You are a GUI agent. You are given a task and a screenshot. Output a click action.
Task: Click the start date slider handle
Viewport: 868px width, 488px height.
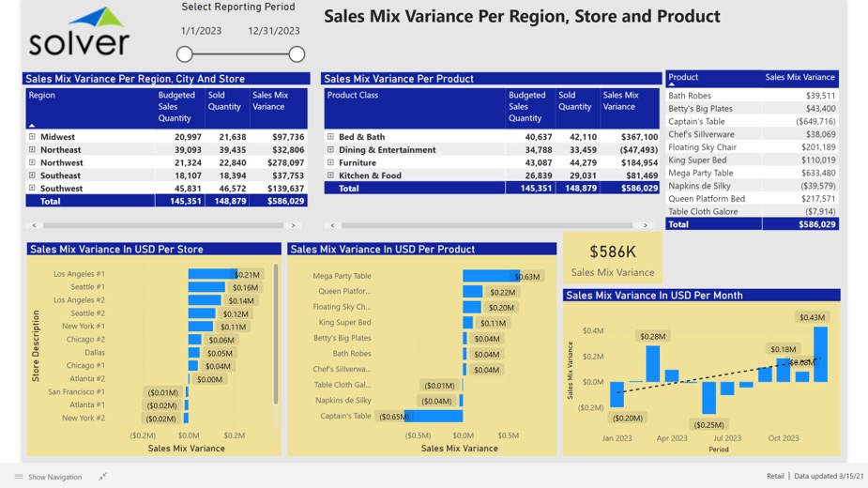pyautogui.click(x=185, y=54)
